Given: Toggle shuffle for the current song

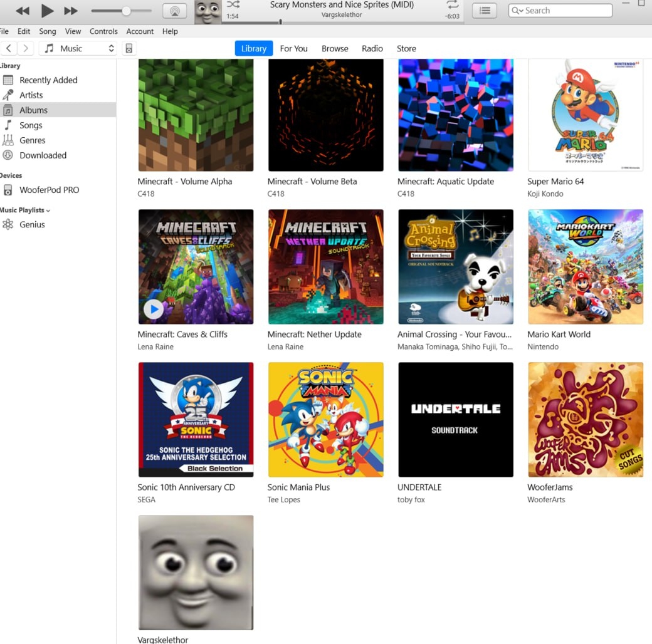Looking at the screenshot, I should coord(233,4).
